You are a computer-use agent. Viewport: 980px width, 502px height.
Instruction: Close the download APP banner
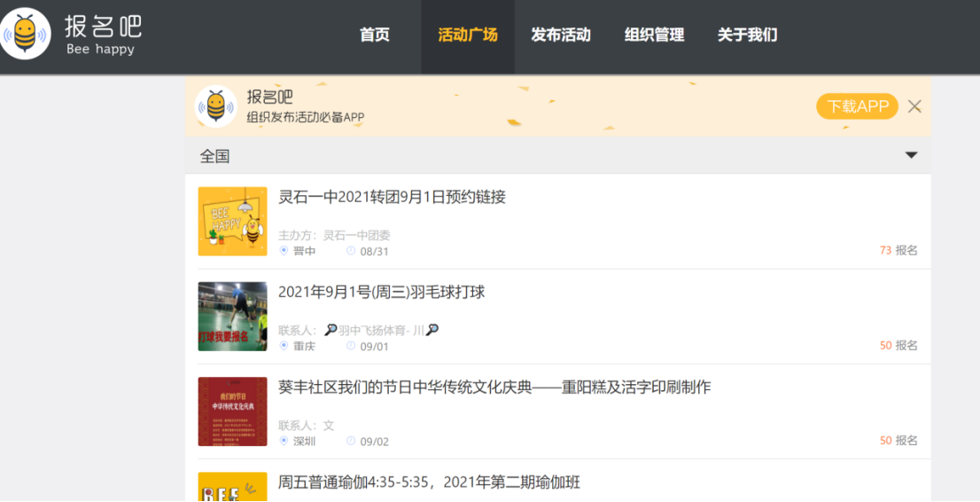tap(914, 106)
